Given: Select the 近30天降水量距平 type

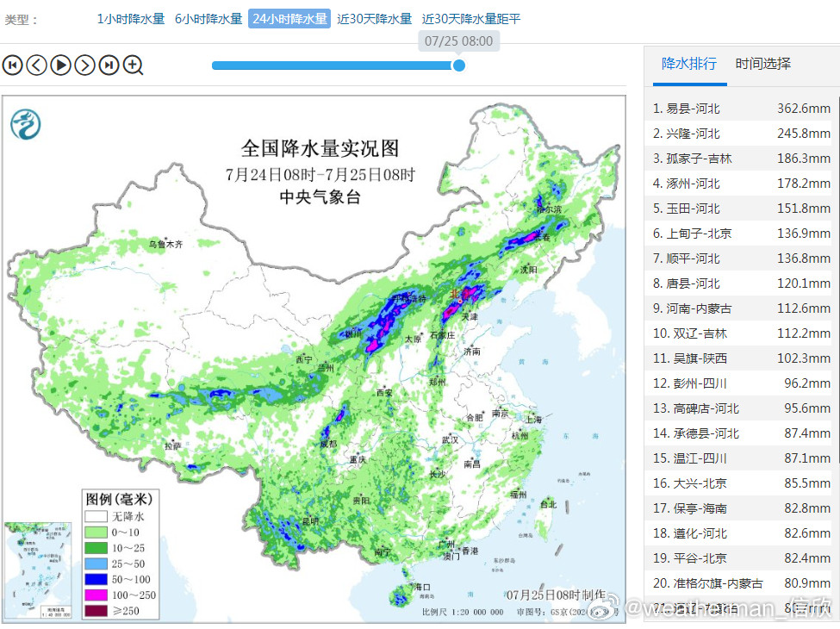Looking at the screenshot, I should (x=471, y=19).
